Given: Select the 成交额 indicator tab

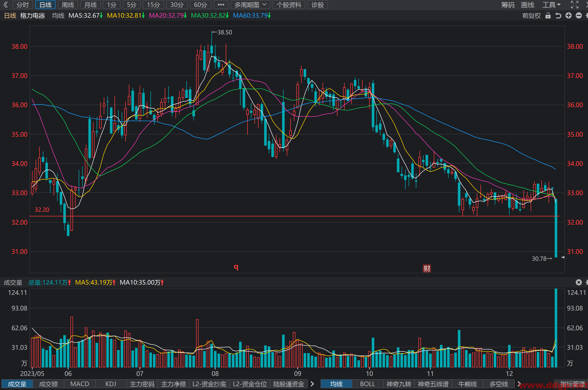Looking at the screenshot, I should tap(48, 384).
